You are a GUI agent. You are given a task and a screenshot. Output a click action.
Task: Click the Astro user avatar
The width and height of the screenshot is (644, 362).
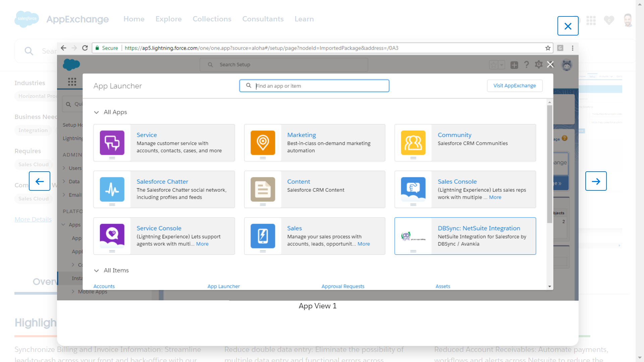tap(567, 65)
